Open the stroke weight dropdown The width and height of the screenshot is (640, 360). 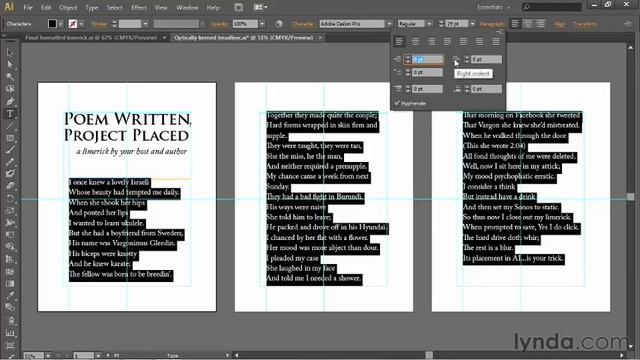point(145,24)
